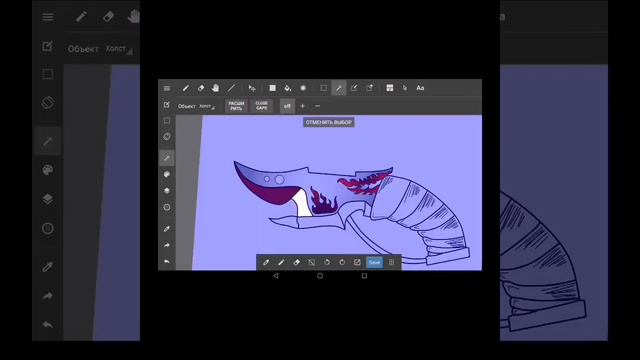640x360 pixels.
Task: Toggle the 'off' switch in options bar
Action: point(287,106)
